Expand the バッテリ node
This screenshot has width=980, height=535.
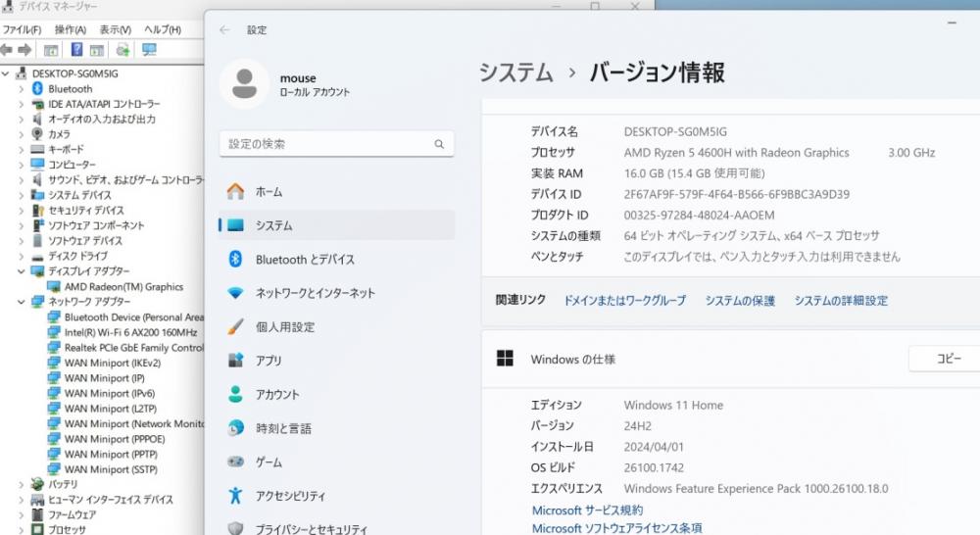point(22,484)
